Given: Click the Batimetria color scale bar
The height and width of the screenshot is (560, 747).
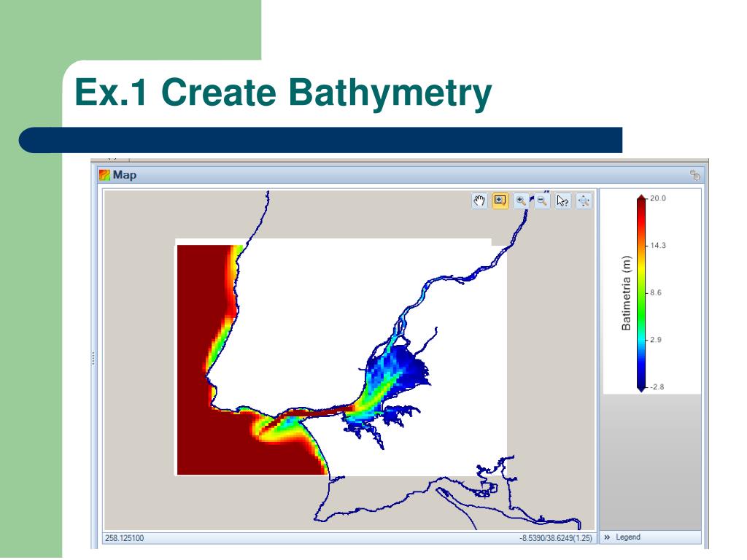Looking at the screenshot, I should [x=641, y=293].
